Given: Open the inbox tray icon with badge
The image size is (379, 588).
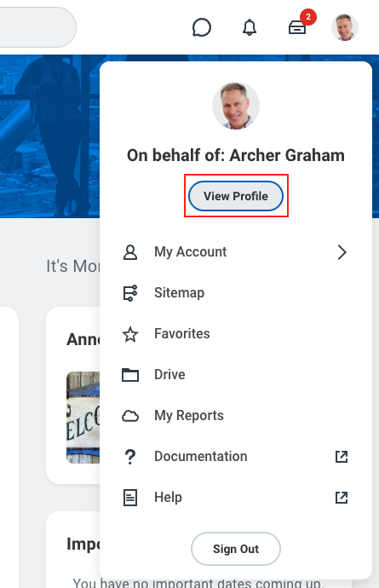Looking at the screenshot, I should click(x=297, y=27).
